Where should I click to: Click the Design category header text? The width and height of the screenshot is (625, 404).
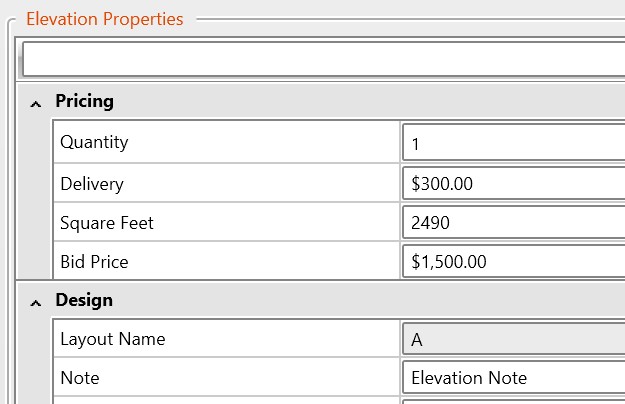tap(84, 300)
